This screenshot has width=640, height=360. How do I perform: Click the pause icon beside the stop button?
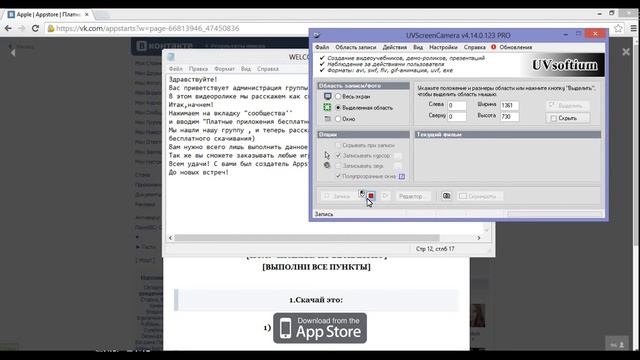pos(362,194)
